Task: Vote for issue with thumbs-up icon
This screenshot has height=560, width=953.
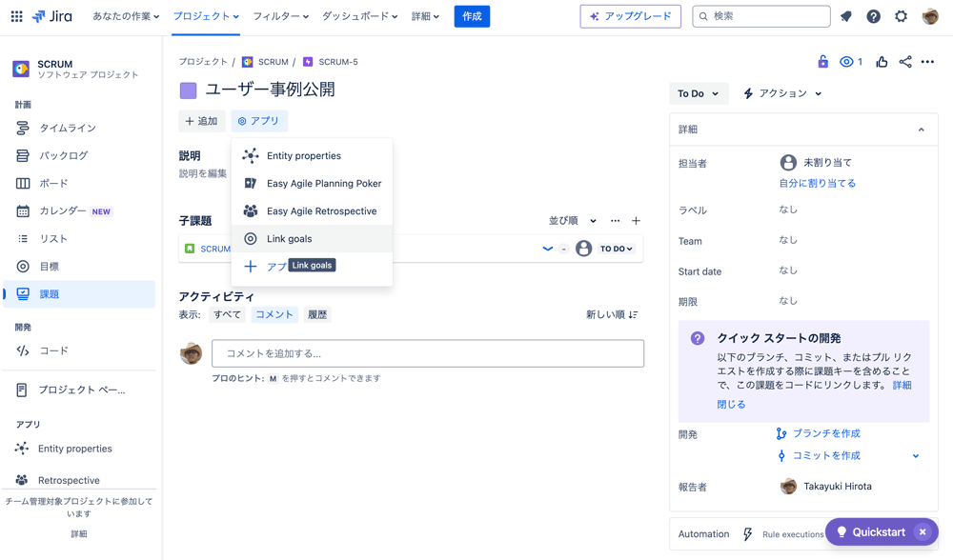Action: (x=882, y=61)
